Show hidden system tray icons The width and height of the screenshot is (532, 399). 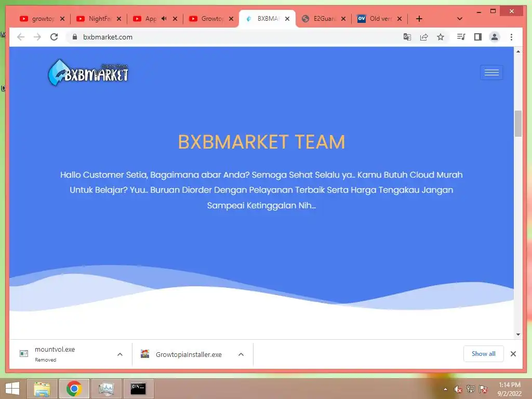[x=445, y=389]
